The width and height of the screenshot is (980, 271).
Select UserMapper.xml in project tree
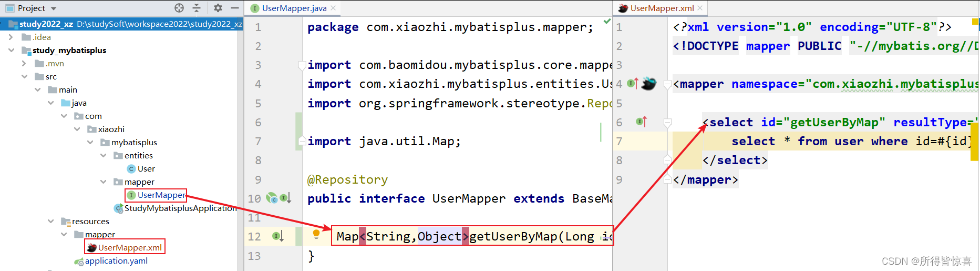click(x=130, y=248)
